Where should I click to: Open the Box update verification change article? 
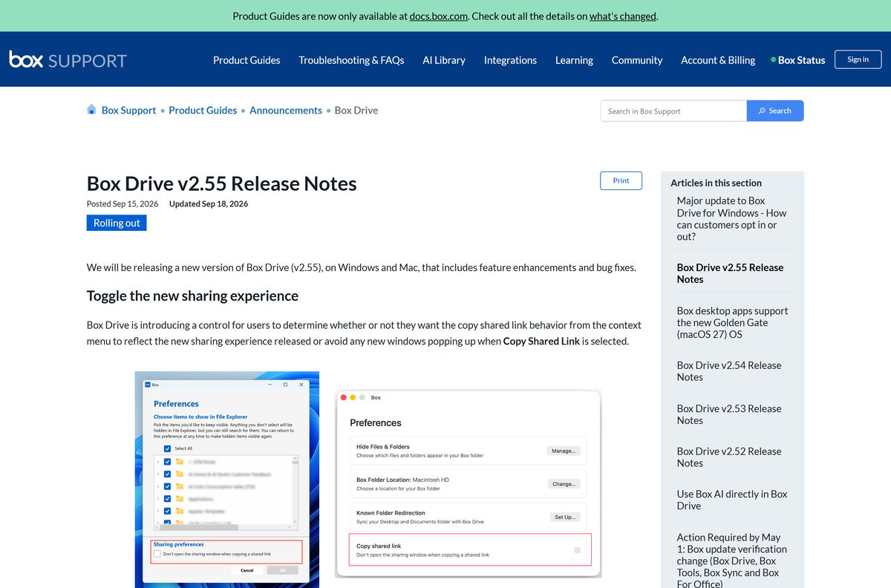[731, 560]
